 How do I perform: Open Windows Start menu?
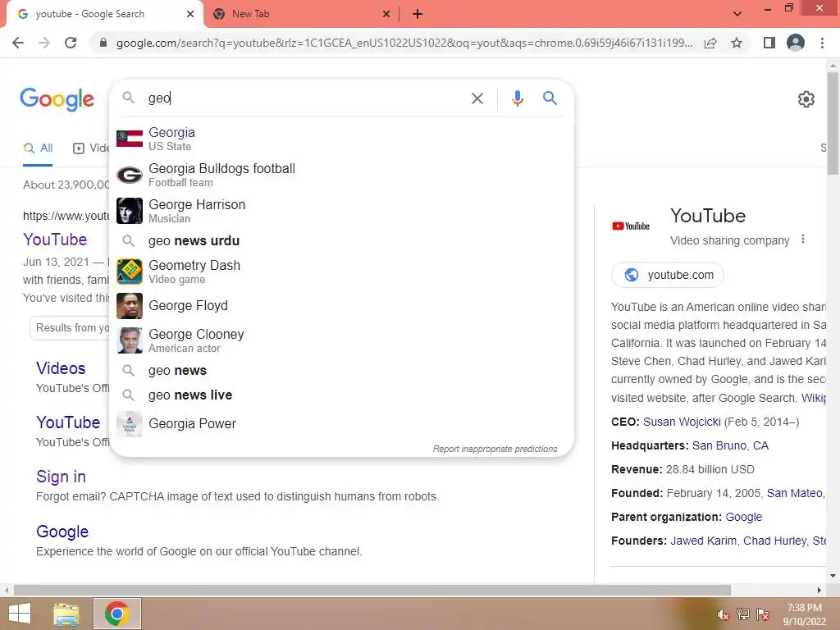(x=20, y=614)
